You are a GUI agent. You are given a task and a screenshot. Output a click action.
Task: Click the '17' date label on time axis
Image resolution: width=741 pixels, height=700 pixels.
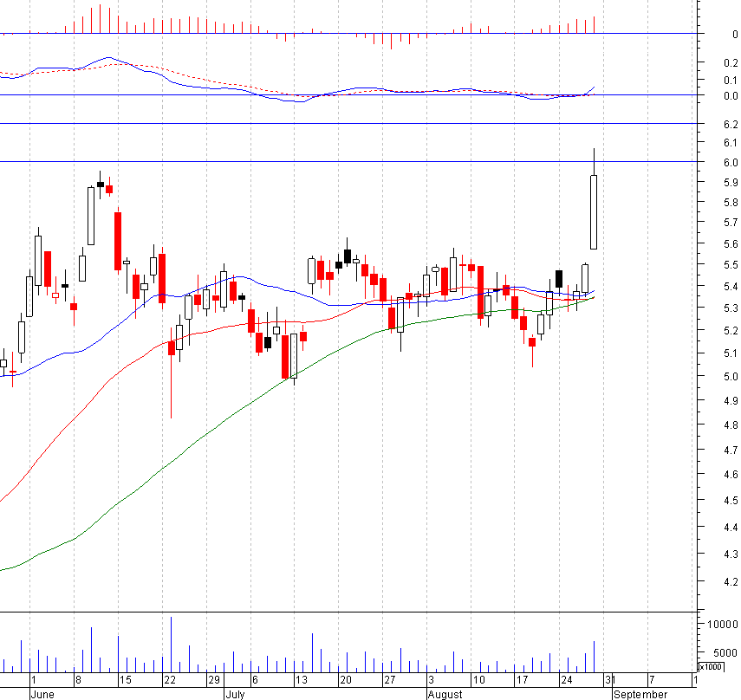(x=522, y=680)
